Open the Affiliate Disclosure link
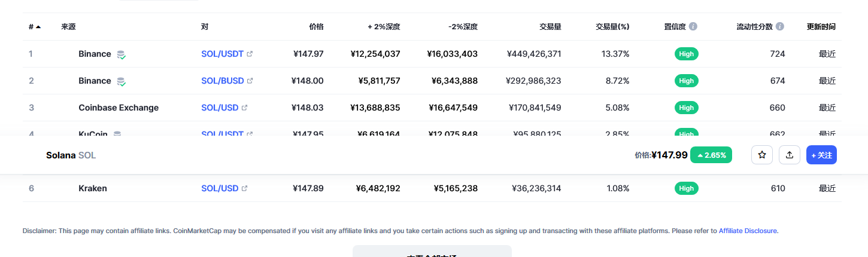The height and width of the screenshot is (257, 868). coord(748,231)
